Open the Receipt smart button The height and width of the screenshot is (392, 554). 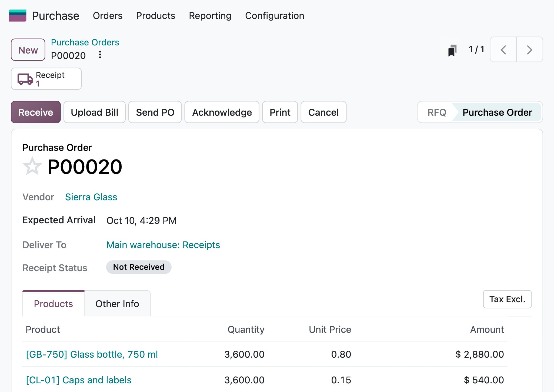click(46, 79)
